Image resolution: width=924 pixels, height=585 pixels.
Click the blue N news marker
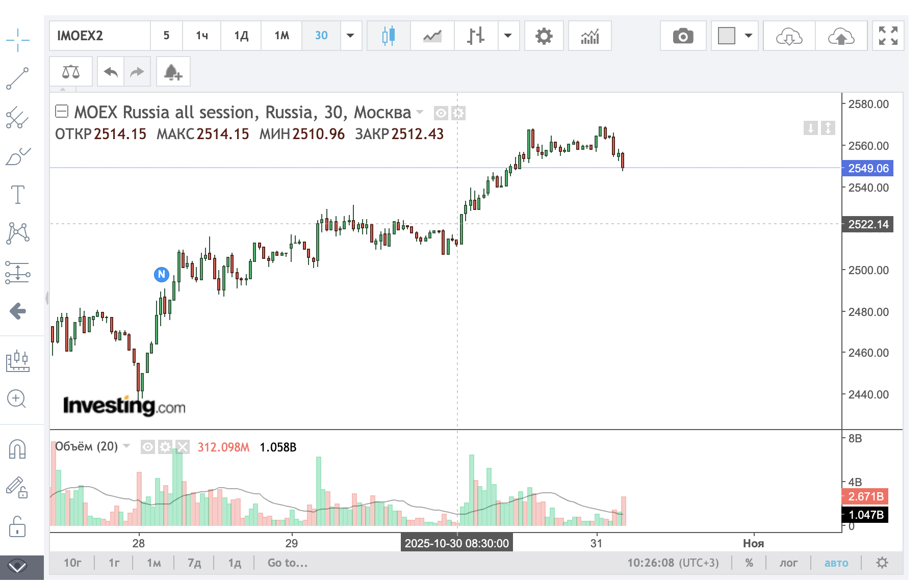[162, 275]
